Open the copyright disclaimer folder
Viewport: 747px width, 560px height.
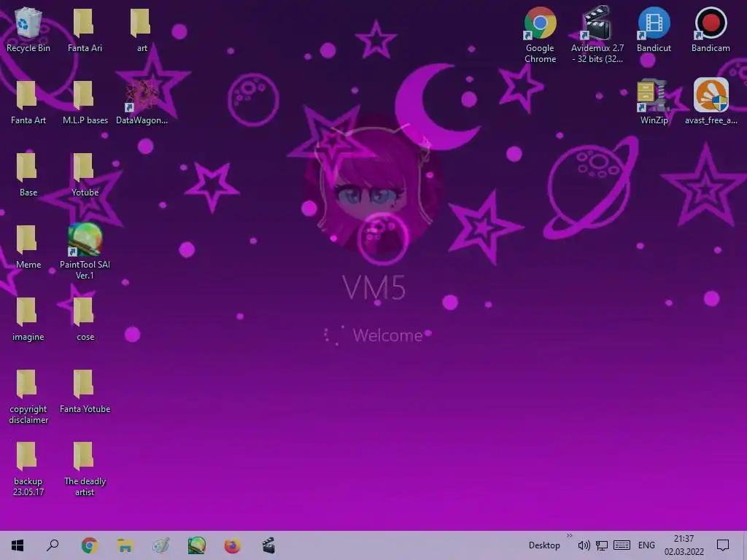pos(28,396)
